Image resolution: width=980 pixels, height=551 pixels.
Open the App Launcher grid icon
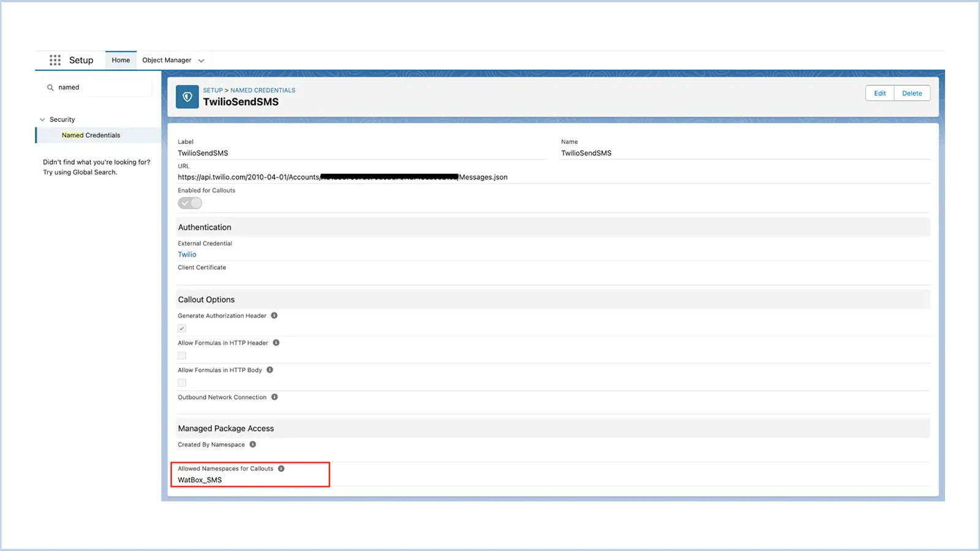coord(55,60)
